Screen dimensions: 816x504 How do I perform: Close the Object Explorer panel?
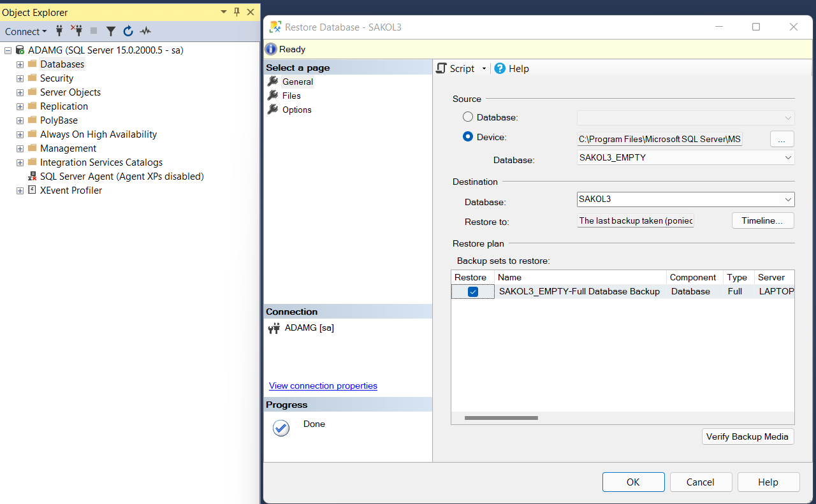pos(251,12)
